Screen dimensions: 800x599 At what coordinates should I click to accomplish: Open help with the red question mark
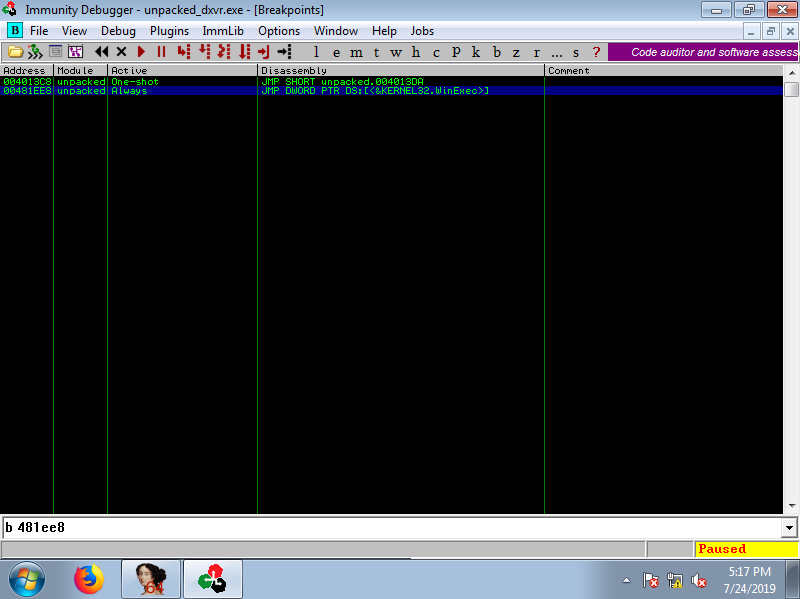click(x=596, y=53)
